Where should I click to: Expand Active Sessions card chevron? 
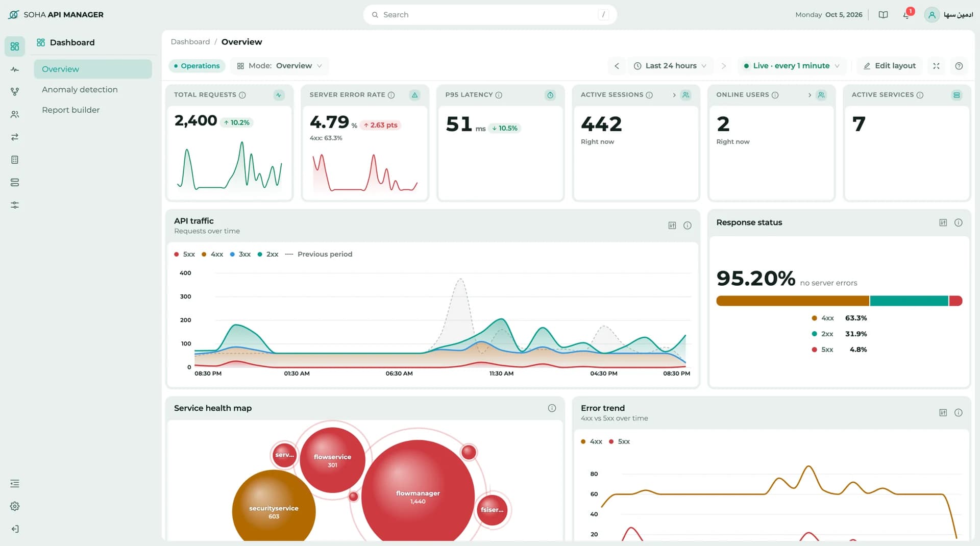674,95
